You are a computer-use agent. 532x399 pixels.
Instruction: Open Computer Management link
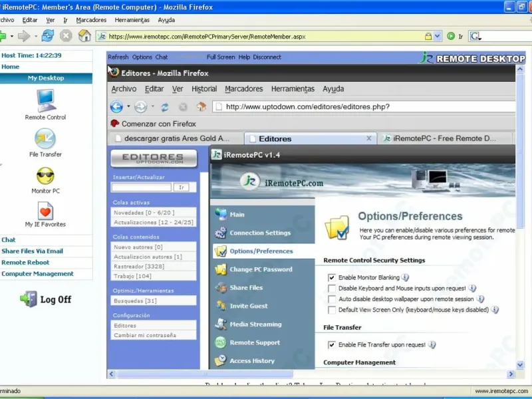[x=37, y=273]
